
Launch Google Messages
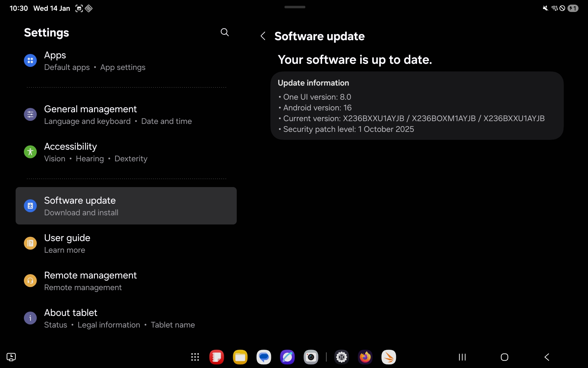(264, 357)
